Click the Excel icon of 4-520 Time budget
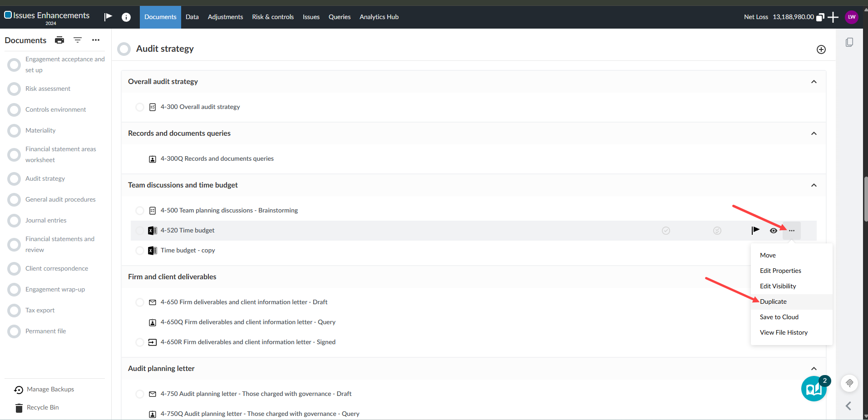 pyautogui.click(x=153, y=231)
